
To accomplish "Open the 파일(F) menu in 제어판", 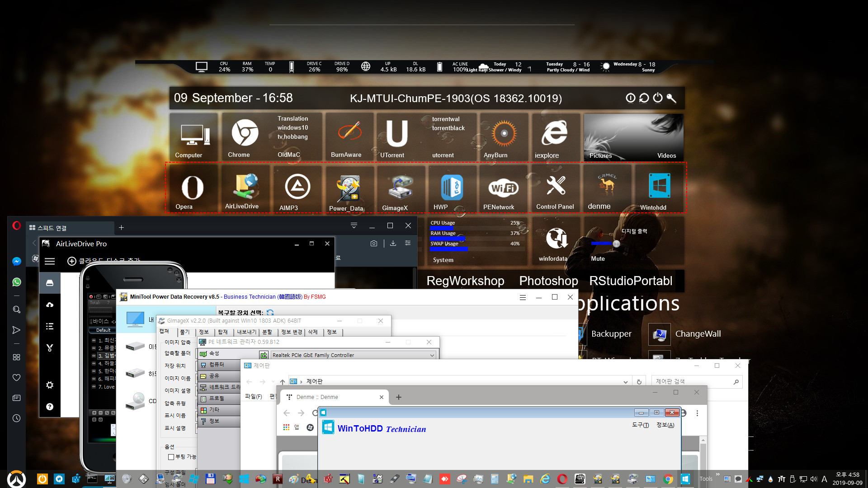I will pos(253,397).
